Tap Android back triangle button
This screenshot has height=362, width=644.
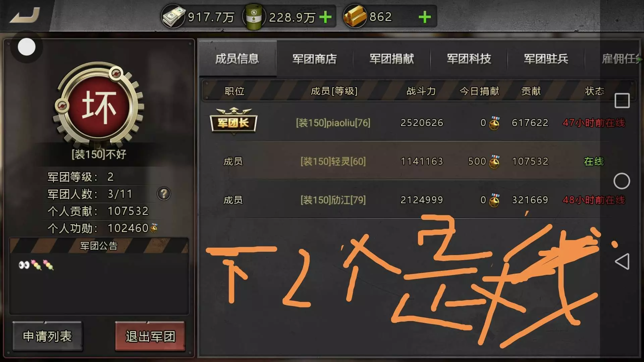click(622, 261)
